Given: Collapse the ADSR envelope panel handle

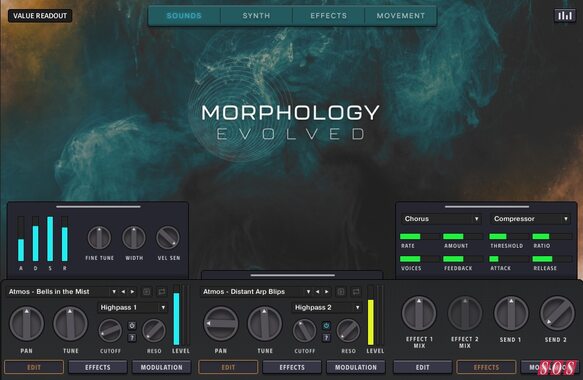Looking at the screenshot, I should click(x=98, y=206).
